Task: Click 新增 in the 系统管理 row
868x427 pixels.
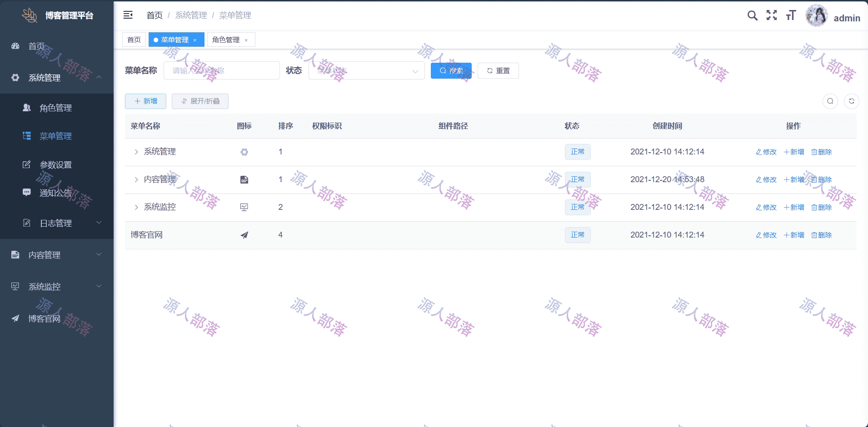Action: tap(794, 152)
